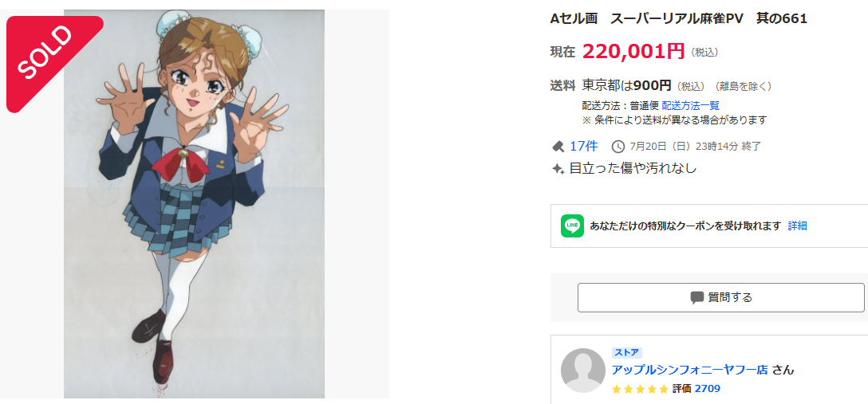Click the current price 220,001円
This screenshot has height=404, width=868.
tap(633, 52)
